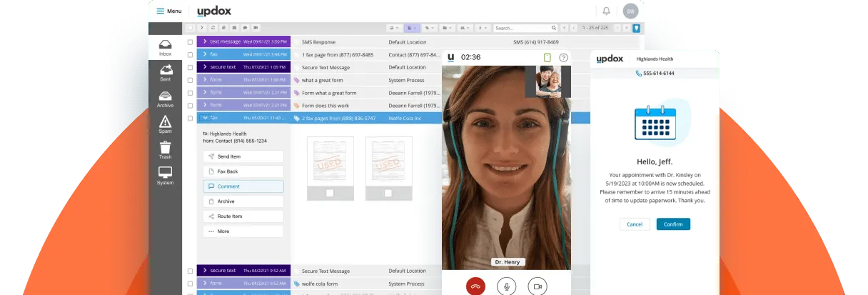Open the folder dropdown in toolbar
The image size is (868, 295).
click(x=447, y=28)
